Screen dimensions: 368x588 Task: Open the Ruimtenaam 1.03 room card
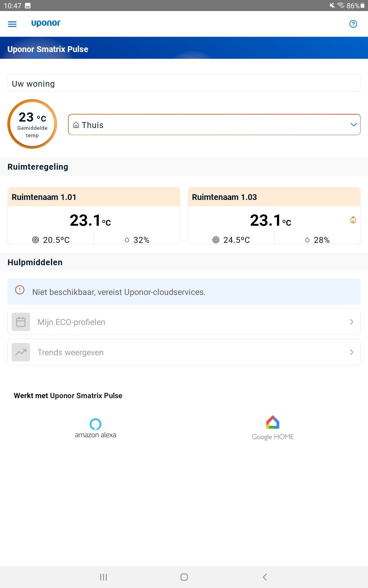(x=274, y=216)
